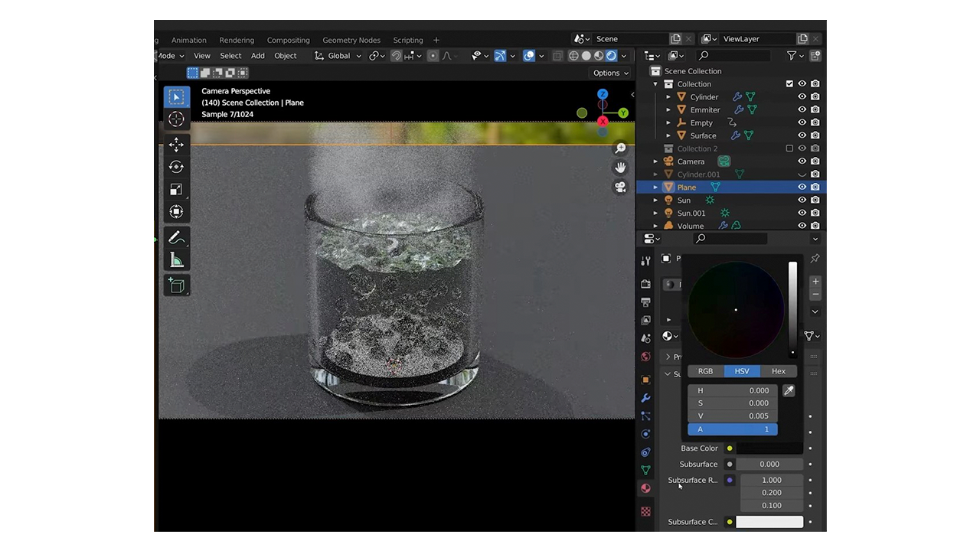Select the Select Box tool
Image resolution: width=980 pixels, height=551 pixels.
click(176, 97)
